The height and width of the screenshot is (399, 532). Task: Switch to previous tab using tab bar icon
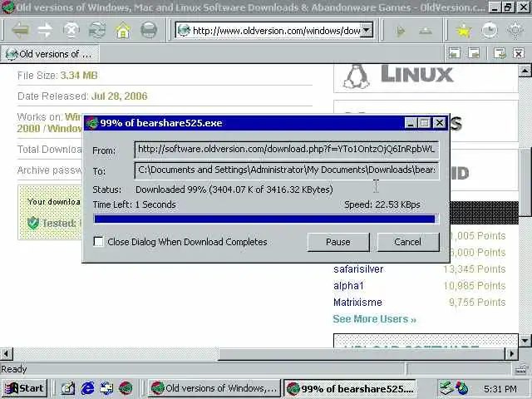pos(455,53)
